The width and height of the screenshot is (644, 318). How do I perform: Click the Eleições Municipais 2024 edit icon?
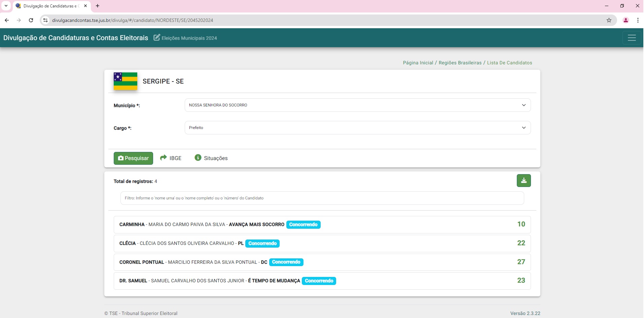(x=157, y=37)
